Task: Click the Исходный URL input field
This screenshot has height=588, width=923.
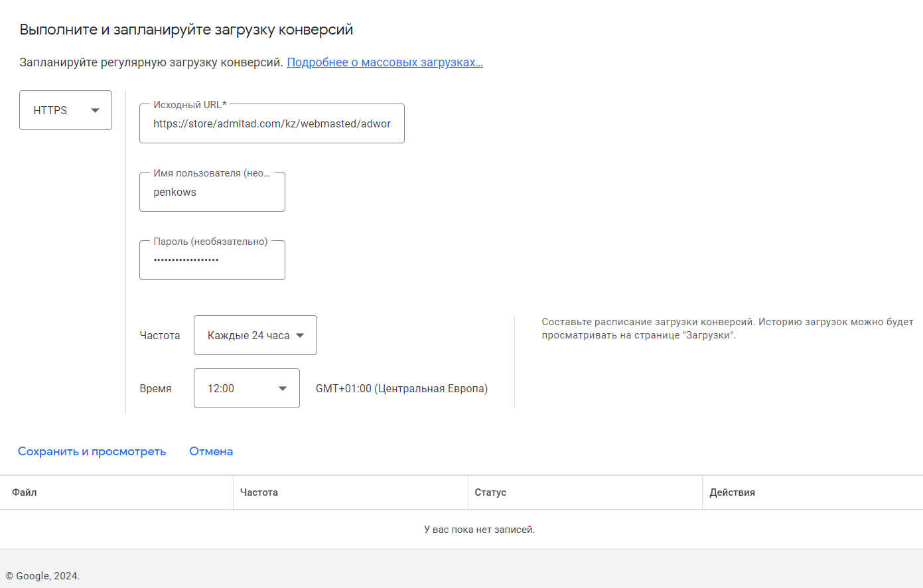Action: click(271, 124)
